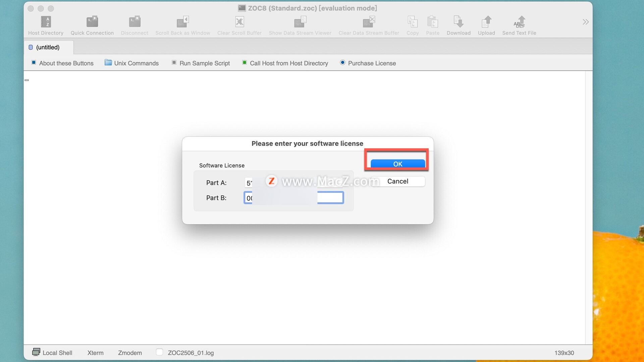Click the Local Shell status icon
Image resolution: width=644 pixels, height=362 pixels.
click(x=36, y=352)
